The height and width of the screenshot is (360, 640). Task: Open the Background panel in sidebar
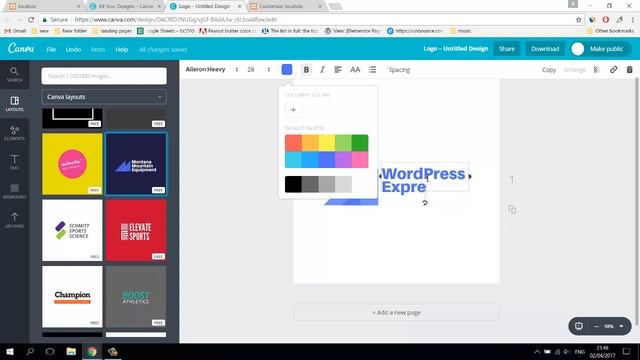tap(14, 191)
